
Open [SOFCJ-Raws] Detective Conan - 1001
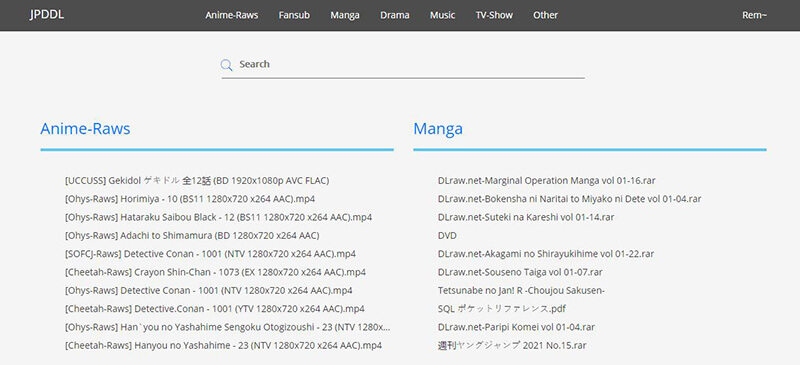point(210,254)
